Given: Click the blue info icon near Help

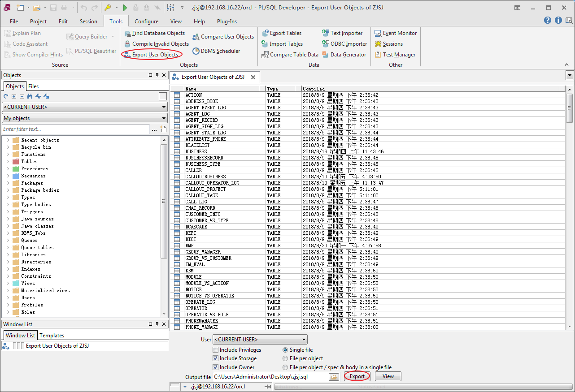Looking at the screenshot, I should [558, 20].
